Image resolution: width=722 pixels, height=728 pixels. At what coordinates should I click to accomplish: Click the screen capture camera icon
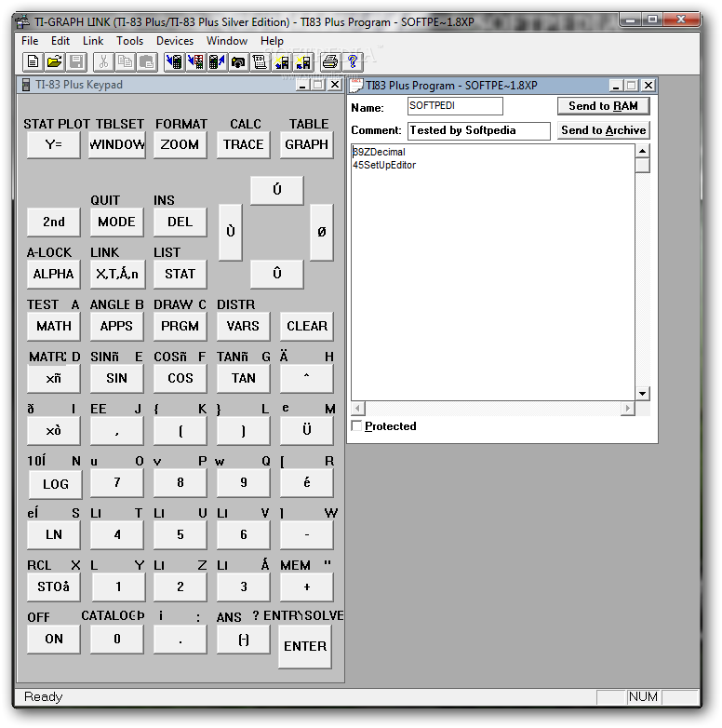[x=238, y=61]
